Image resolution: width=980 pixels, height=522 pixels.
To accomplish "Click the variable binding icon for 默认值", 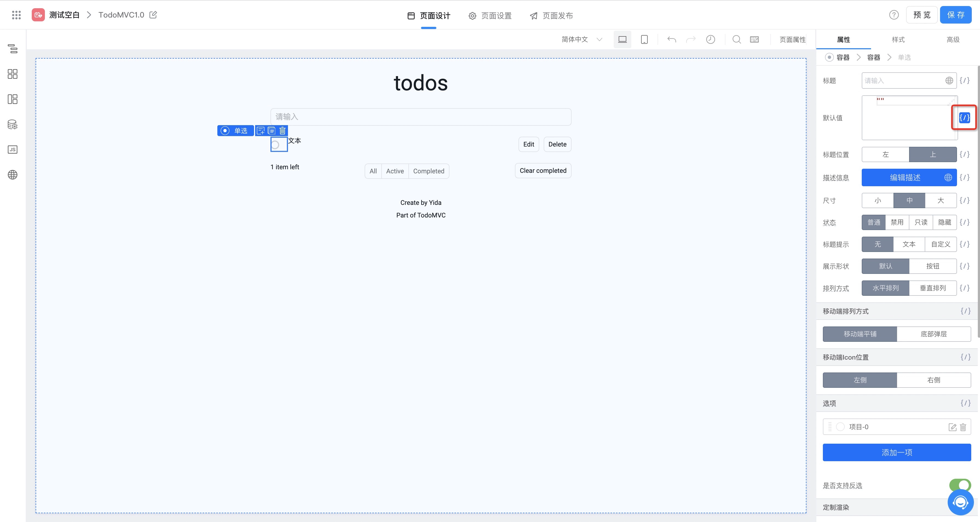I will pyautogui.click(x=964, y=118).
